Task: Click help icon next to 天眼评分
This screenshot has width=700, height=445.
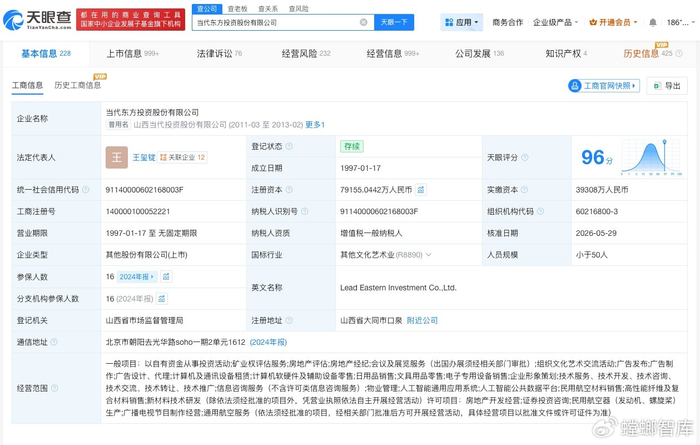Action: (525, 158)
